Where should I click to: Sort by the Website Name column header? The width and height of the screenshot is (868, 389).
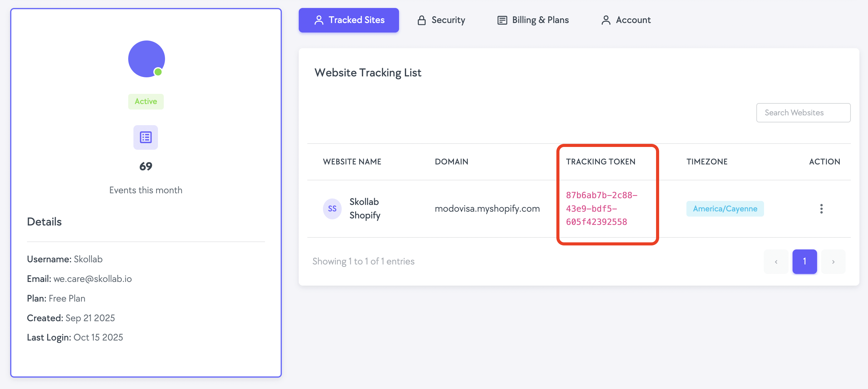(352, 161)
